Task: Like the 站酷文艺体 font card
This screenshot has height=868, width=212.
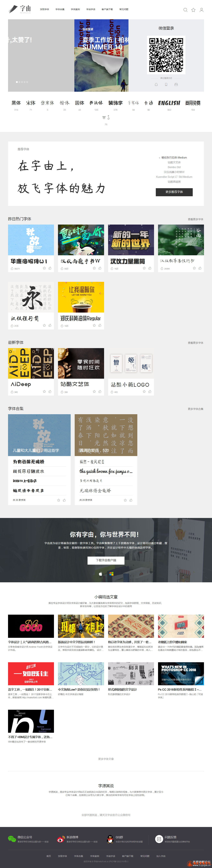Action: click(x=100, y=392)
